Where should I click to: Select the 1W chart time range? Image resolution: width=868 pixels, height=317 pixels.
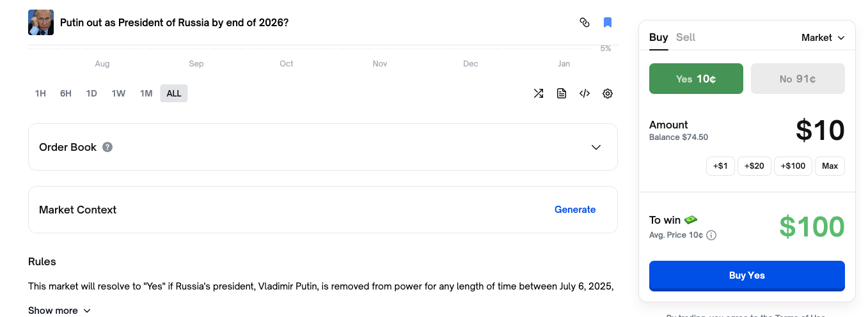118,93
